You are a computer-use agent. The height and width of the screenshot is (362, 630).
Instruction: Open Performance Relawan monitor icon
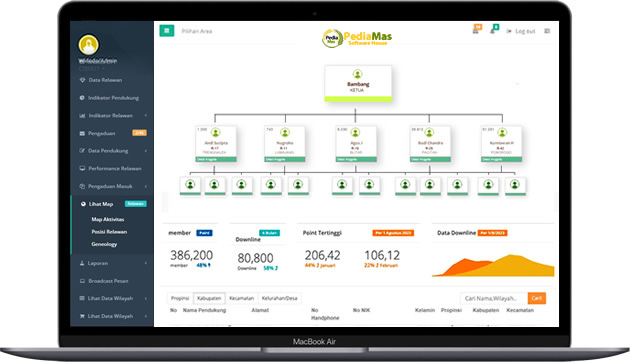pos(82,168)
